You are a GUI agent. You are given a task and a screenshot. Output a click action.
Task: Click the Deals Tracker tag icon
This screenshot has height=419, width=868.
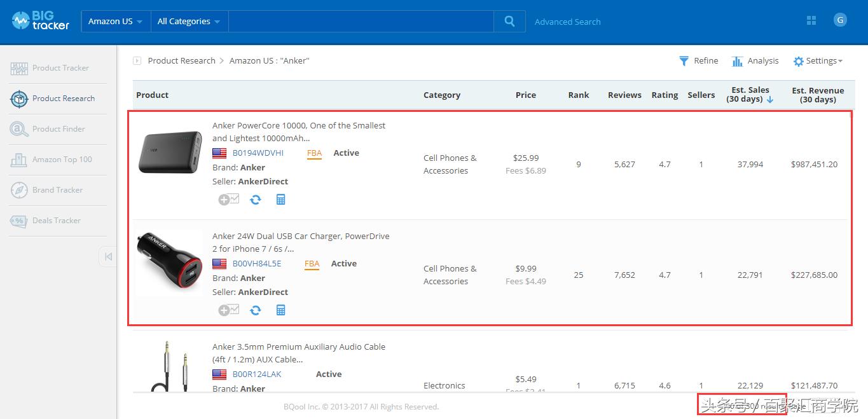tap(18, 221)
